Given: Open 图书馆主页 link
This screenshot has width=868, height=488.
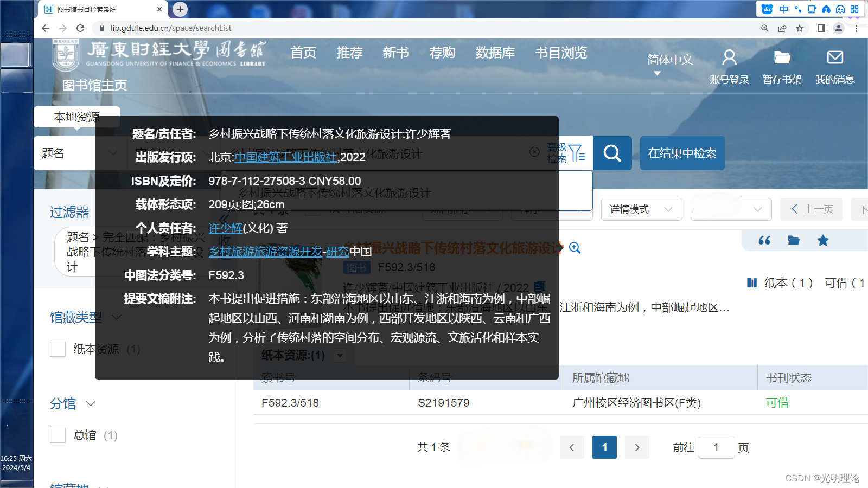Looking at the screenshot, I should click(94, 85).
